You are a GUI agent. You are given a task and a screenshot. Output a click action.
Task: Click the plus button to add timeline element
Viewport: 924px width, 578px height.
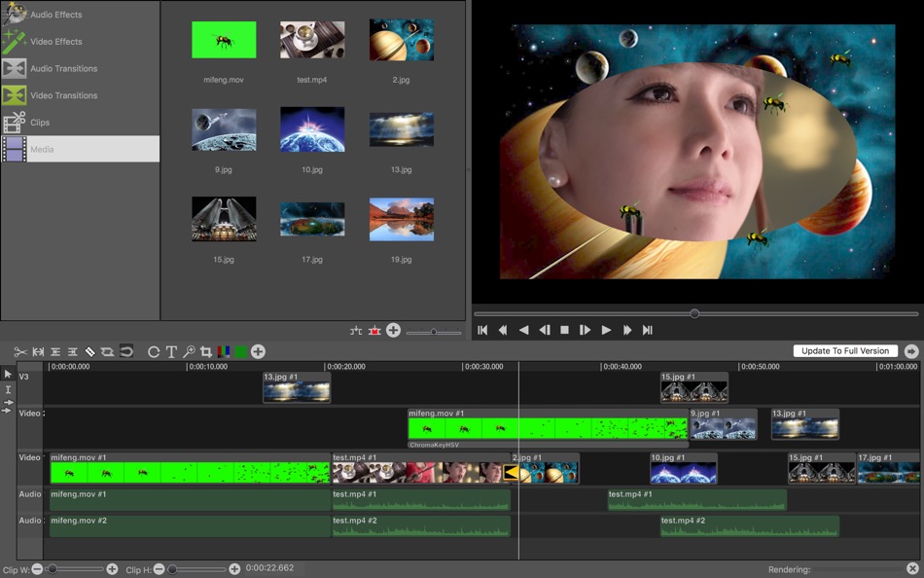pyautogui.click(x=257, y=351)
